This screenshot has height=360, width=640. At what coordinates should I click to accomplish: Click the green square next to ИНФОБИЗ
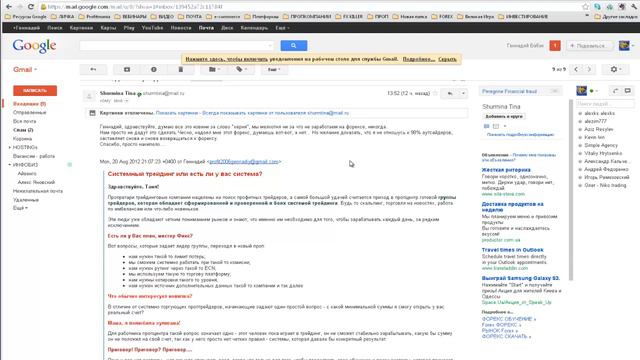click(69, 165)
